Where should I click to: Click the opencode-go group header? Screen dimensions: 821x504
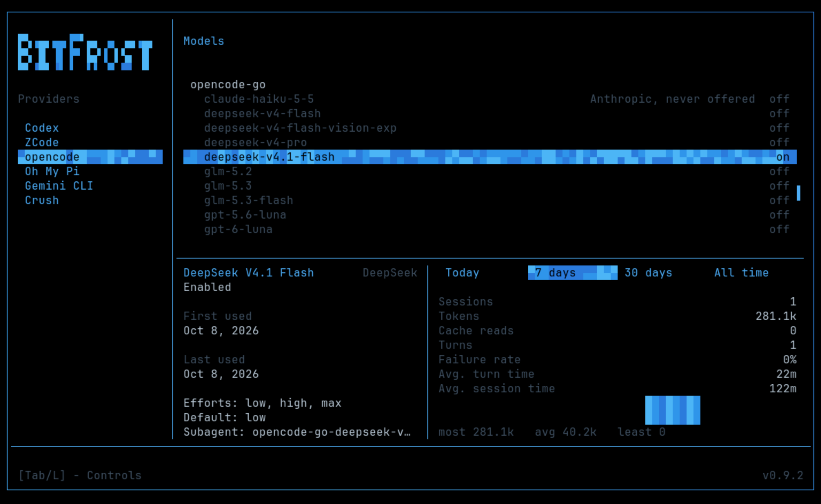click(228, 84)
